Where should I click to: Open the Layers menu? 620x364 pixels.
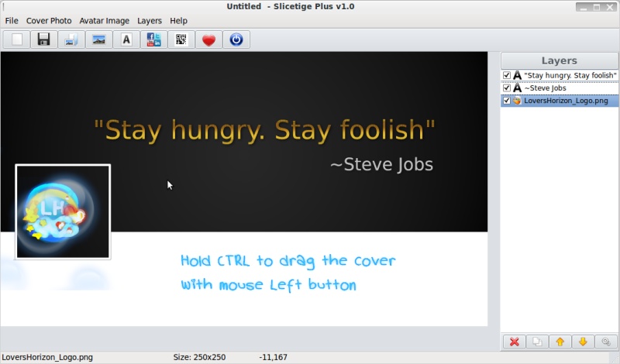click(x=150, y=21)
